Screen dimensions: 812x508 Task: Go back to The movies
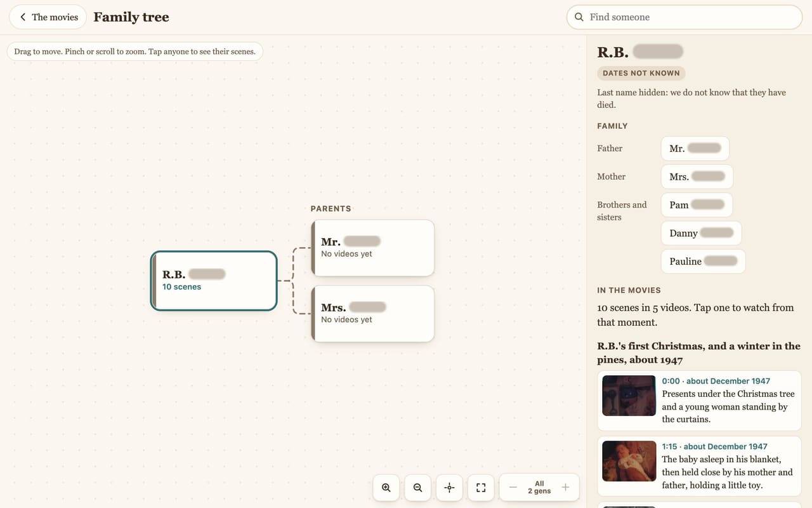point(48,17)
